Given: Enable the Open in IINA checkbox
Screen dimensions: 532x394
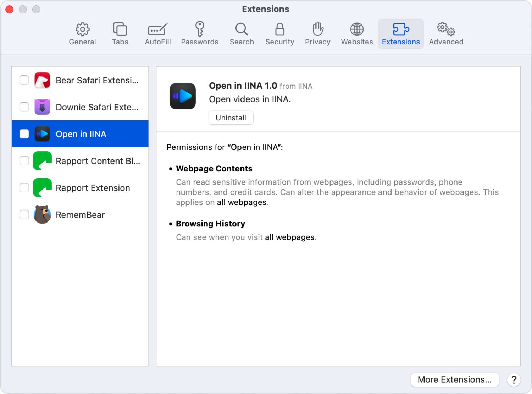Looking at the screenshot, I should pyautogui.click(x=24, y=134).
